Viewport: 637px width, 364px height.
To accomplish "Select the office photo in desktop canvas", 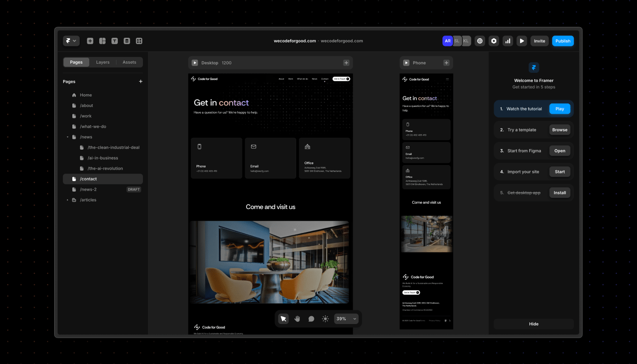I will coord(269,262).
